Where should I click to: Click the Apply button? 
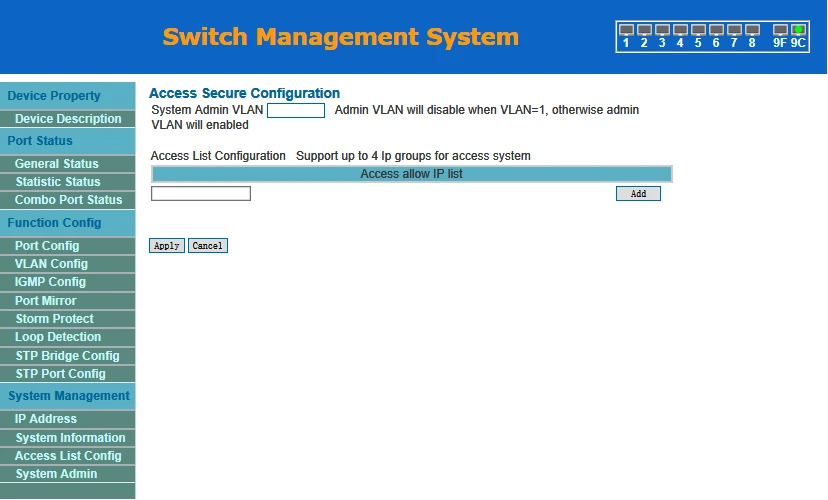167,246
